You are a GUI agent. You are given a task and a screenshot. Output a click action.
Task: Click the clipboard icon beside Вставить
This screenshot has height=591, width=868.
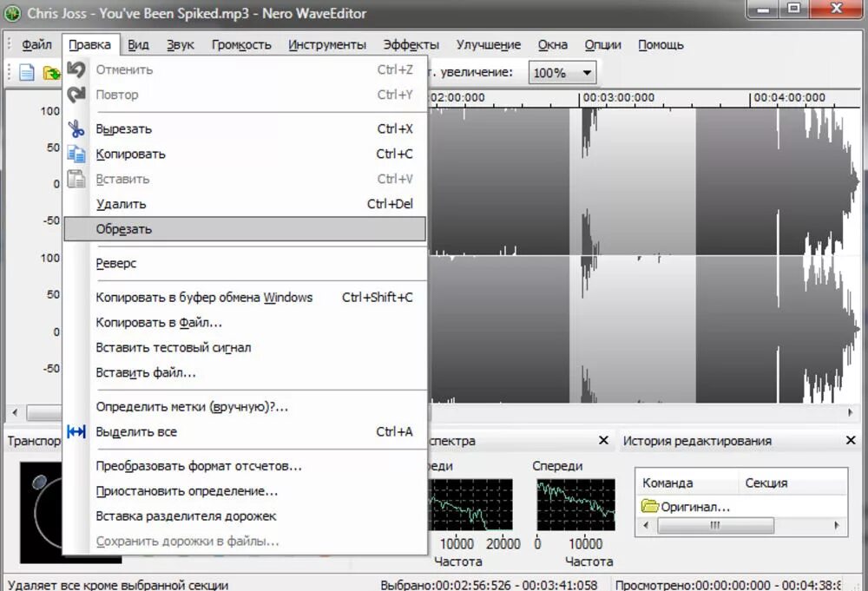coord(76,179)
